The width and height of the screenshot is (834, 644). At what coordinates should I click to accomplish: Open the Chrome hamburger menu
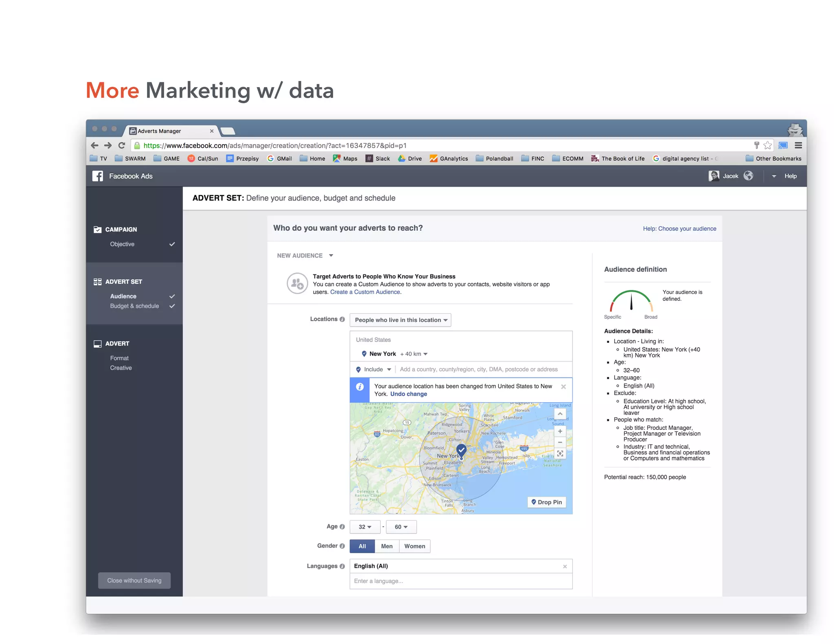point(798,145)
